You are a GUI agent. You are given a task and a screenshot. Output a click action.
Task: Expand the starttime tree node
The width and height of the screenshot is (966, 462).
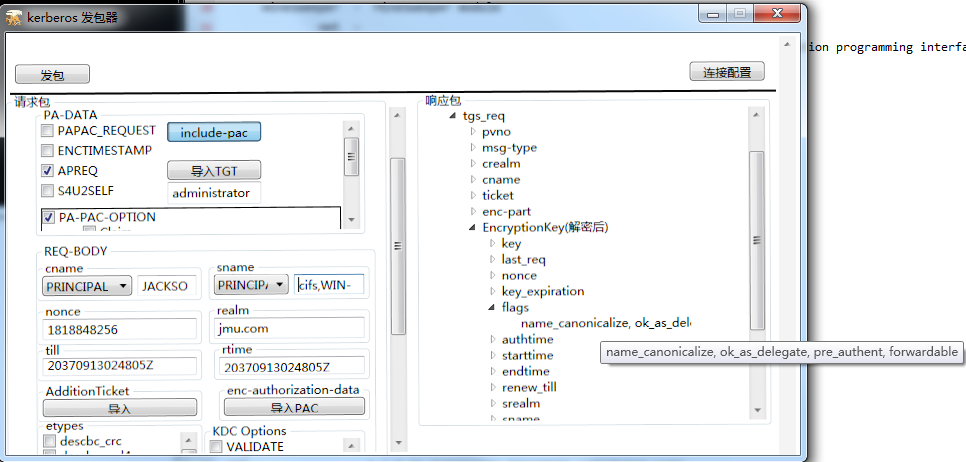point(493,355)
